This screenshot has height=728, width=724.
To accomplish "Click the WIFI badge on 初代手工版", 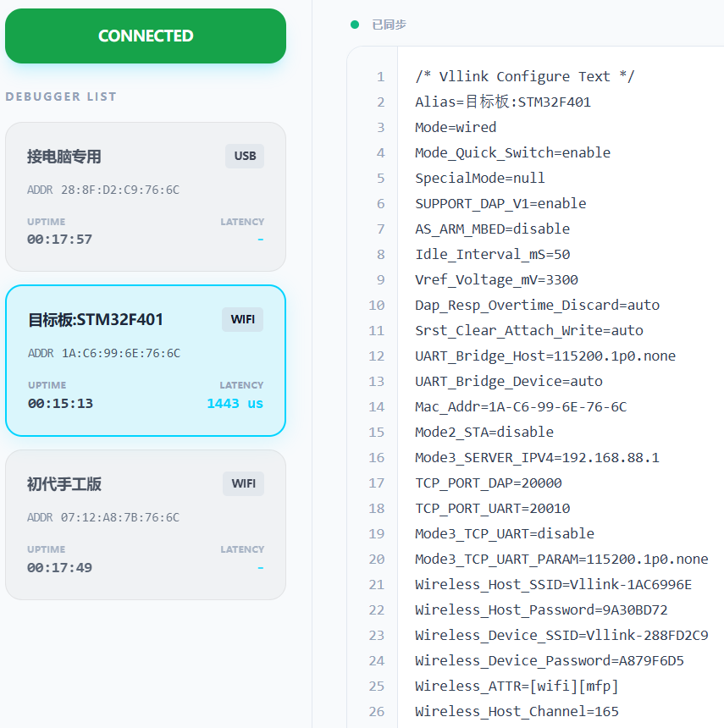I will pyautogui.click(x=244, y=483).
